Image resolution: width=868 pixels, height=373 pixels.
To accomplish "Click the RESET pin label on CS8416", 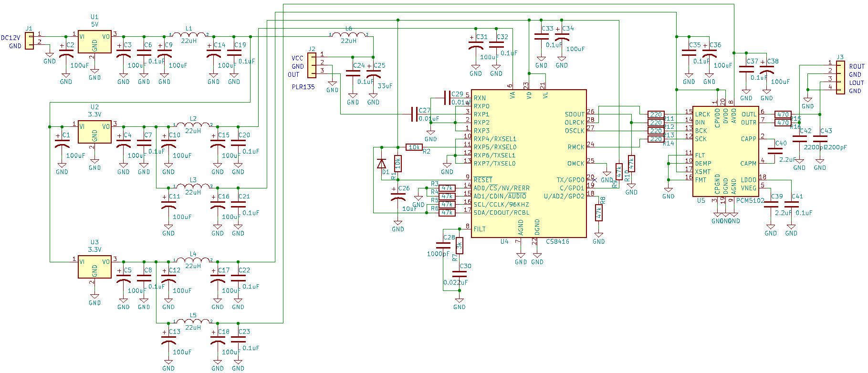I will [482, 180].
